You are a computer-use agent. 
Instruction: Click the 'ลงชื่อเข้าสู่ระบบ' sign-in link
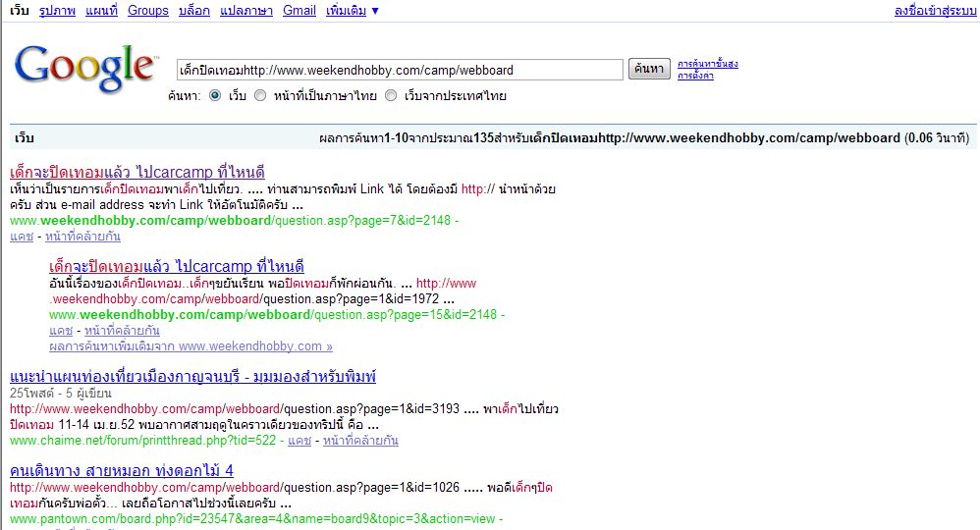coord(934,11)
